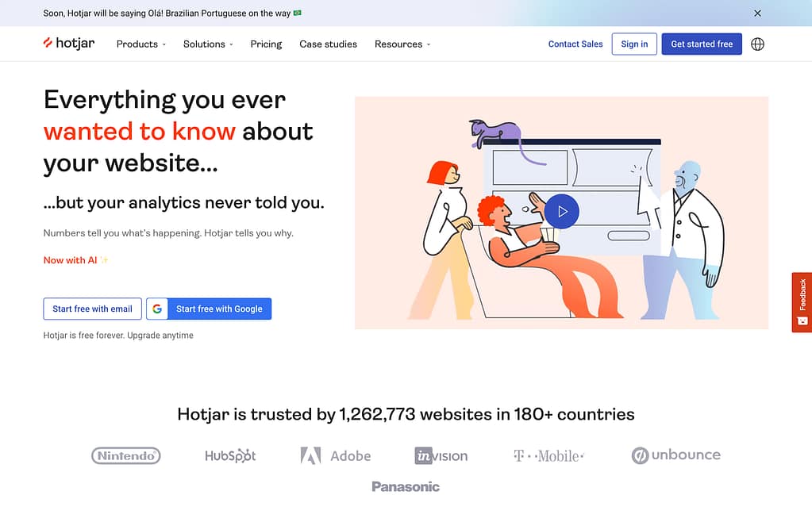
Task: Click the HubSpot logo
Action: (x=230, y=455)
